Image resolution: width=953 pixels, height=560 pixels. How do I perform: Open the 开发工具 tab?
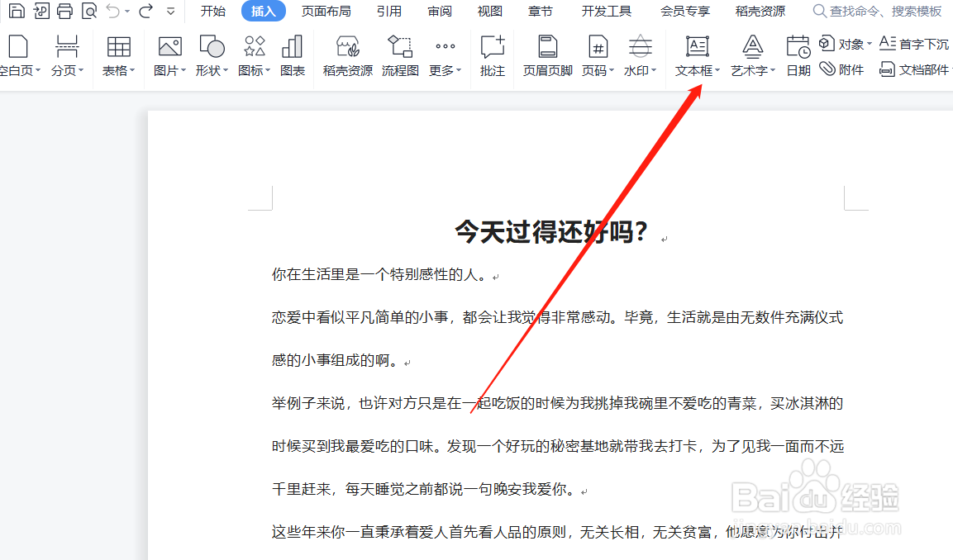607,12
